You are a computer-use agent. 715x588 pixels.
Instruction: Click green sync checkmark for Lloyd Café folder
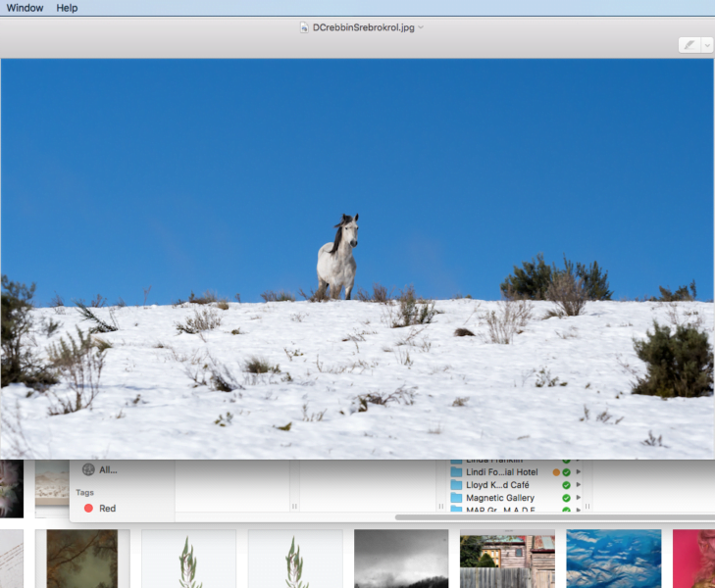coord(566,485)
